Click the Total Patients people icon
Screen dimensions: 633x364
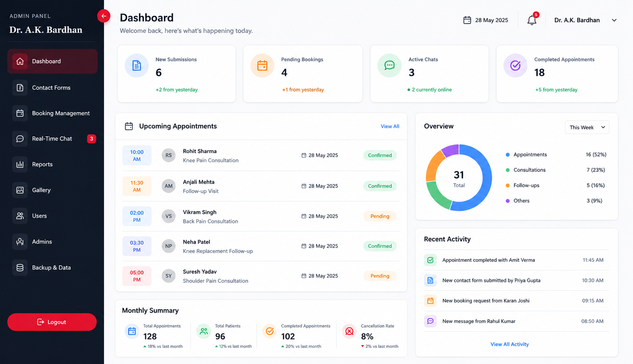(204, 331)
